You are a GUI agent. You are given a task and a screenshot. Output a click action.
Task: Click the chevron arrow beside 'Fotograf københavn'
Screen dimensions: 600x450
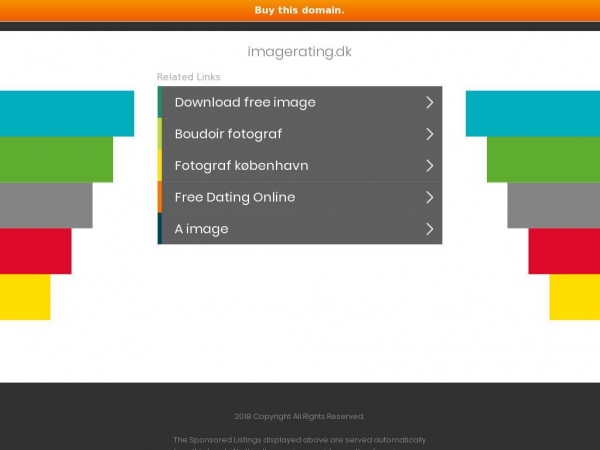click(x=430, y=166)
